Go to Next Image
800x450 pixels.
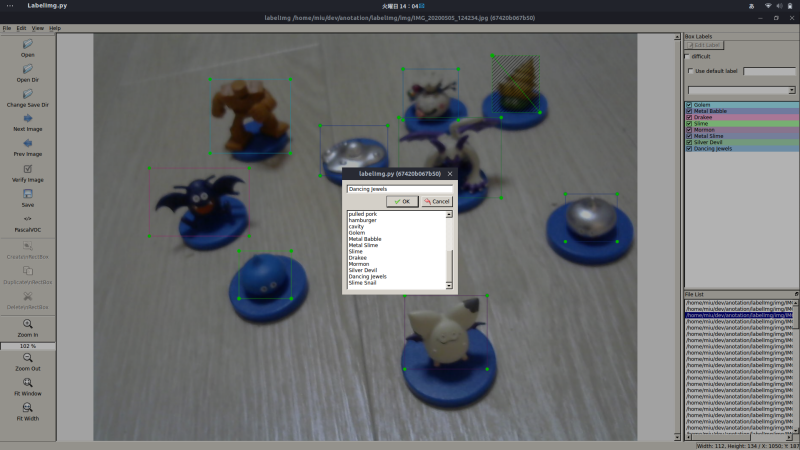point(28,118)
